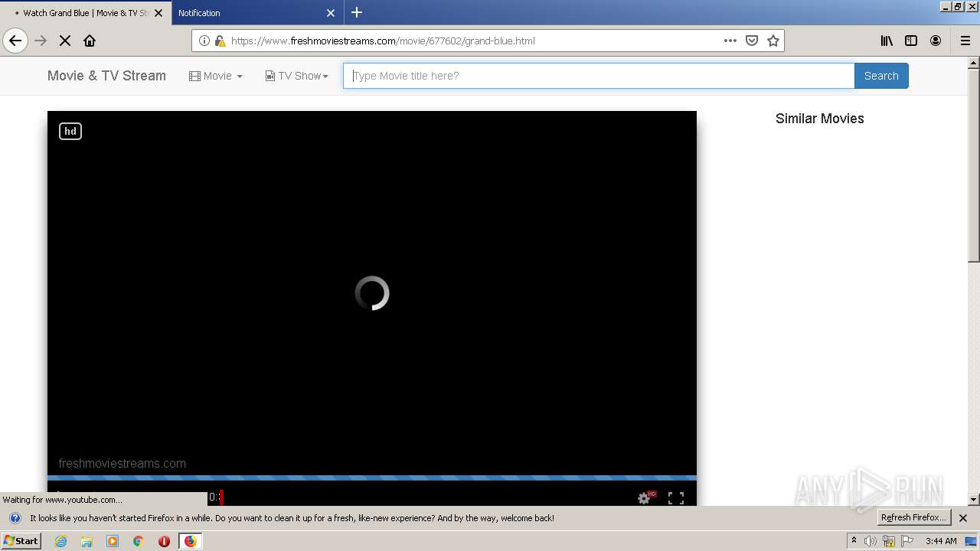Open video player settings gear
The width and height of the screenshot is (980, 551).
tap(645, 498)
